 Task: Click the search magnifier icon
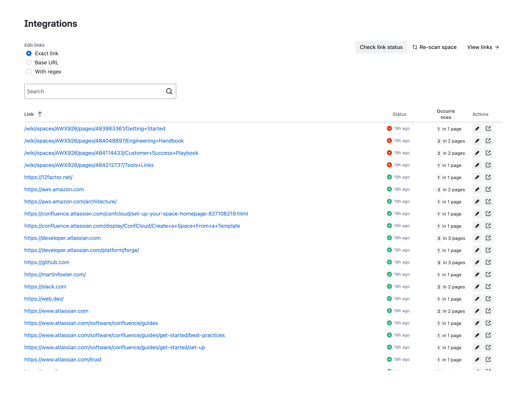pos(169,91)
